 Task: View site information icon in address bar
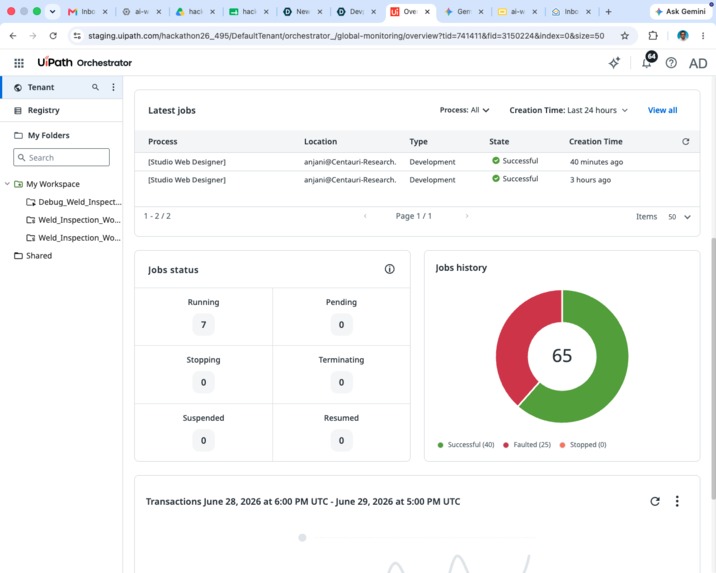click(77, 36)
